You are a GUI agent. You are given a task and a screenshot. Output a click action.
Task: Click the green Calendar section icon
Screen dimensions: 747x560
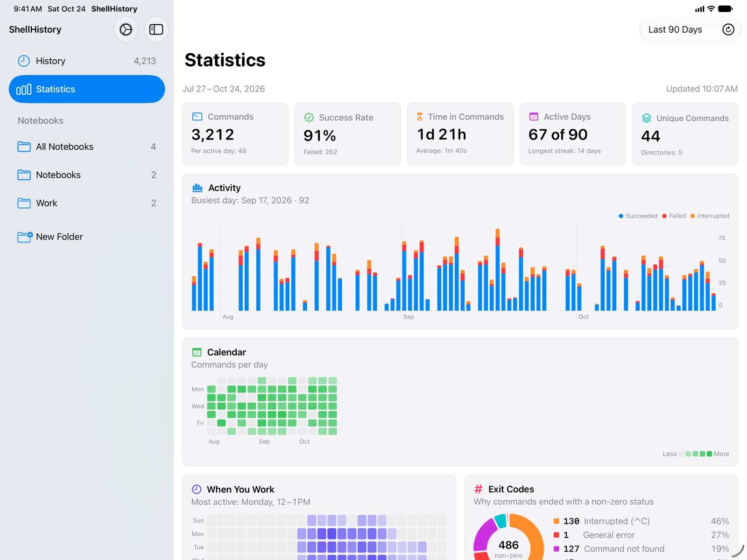click(x=197, y=352)
